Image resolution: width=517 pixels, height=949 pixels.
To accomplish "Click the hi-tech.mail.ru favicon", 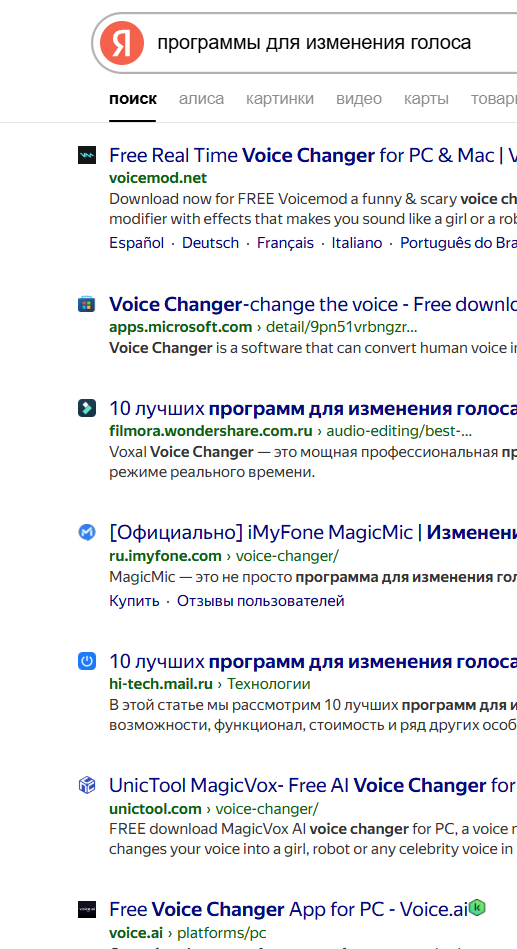I will tap(87, 662).
